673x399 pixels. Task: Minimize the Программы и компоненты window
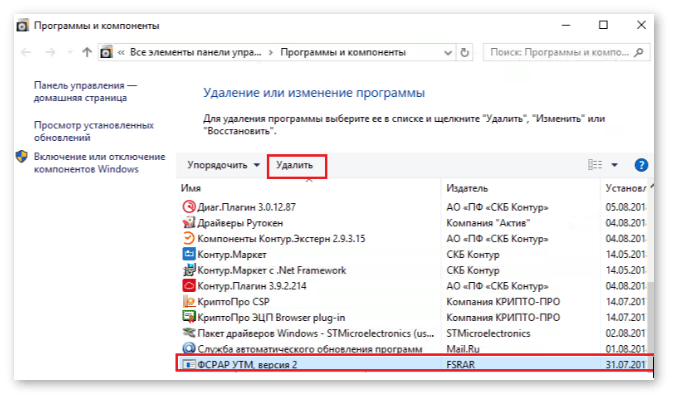click(566, 25)
